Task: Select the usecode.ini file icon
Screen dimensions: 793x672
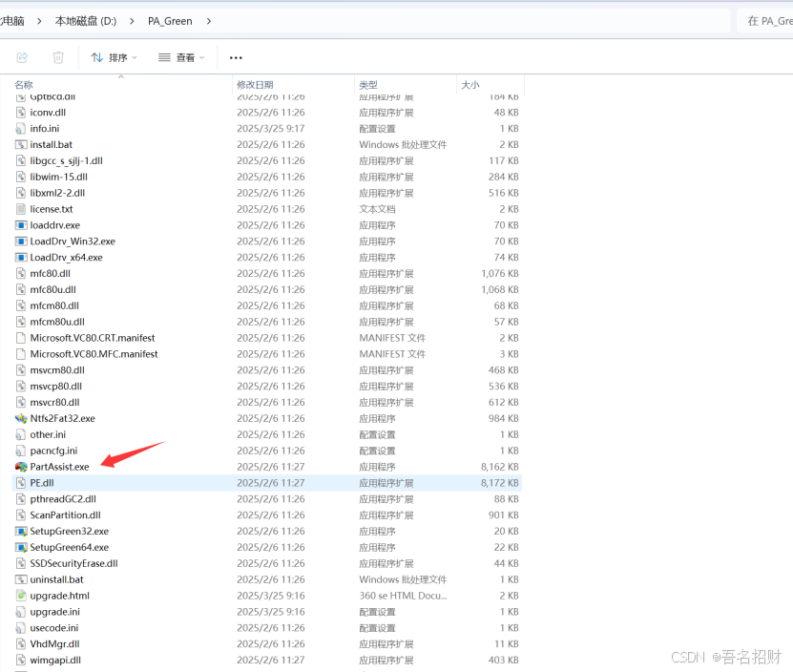Action: point(21,628)
